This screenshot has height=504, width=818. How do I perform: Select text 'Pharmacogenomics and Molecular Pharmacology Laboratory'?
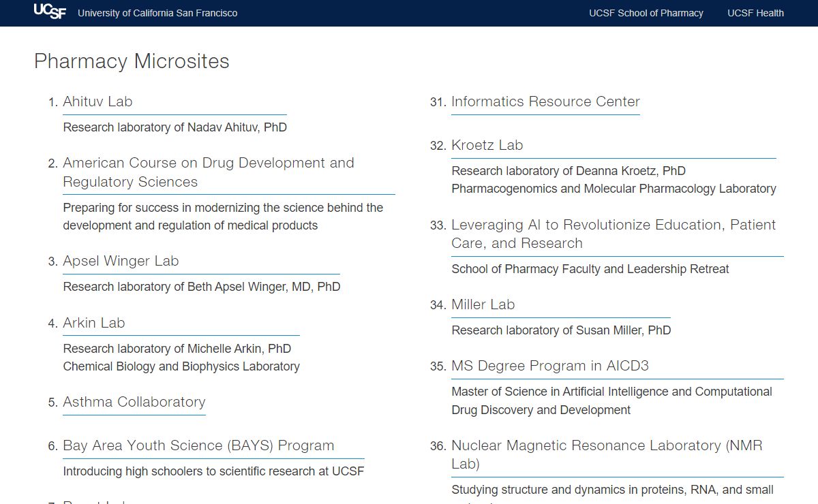(613, 189)
